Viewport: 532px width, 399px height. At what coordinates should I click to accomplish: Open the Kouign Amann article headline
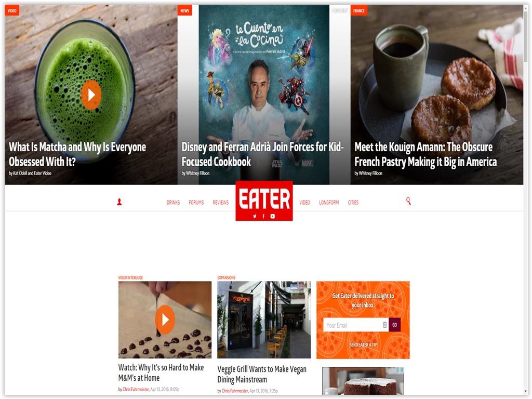[425, 154]
